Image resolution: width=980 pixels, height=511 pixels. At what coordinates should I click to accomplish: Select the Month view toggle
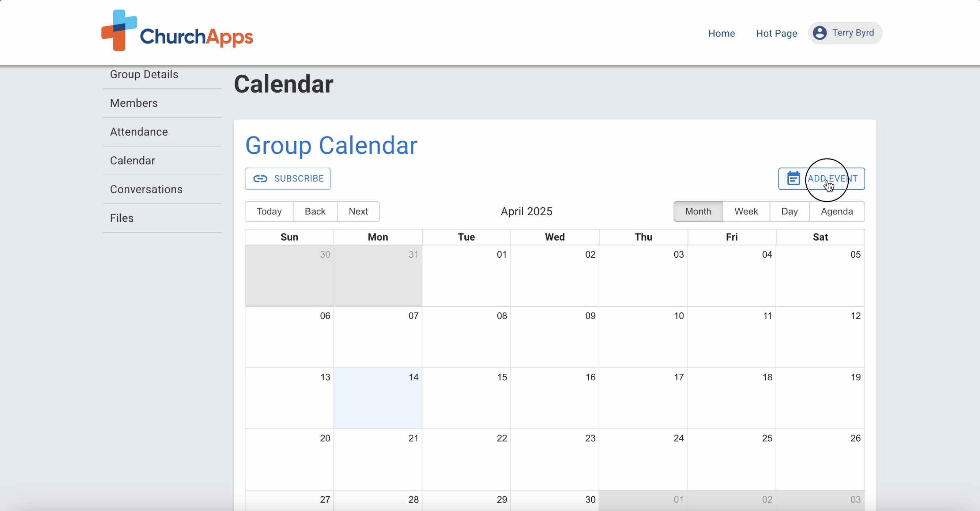tap(698, 211)
